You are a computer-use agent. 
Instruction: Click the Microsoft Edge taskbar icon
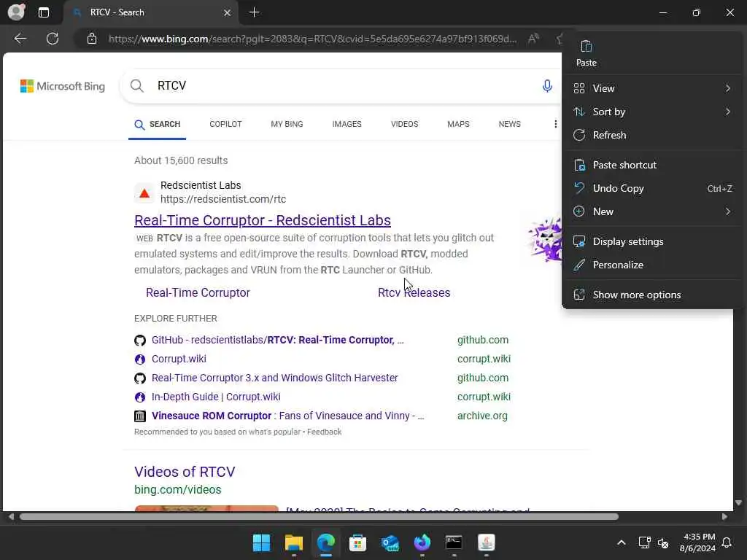click(326, 542)
